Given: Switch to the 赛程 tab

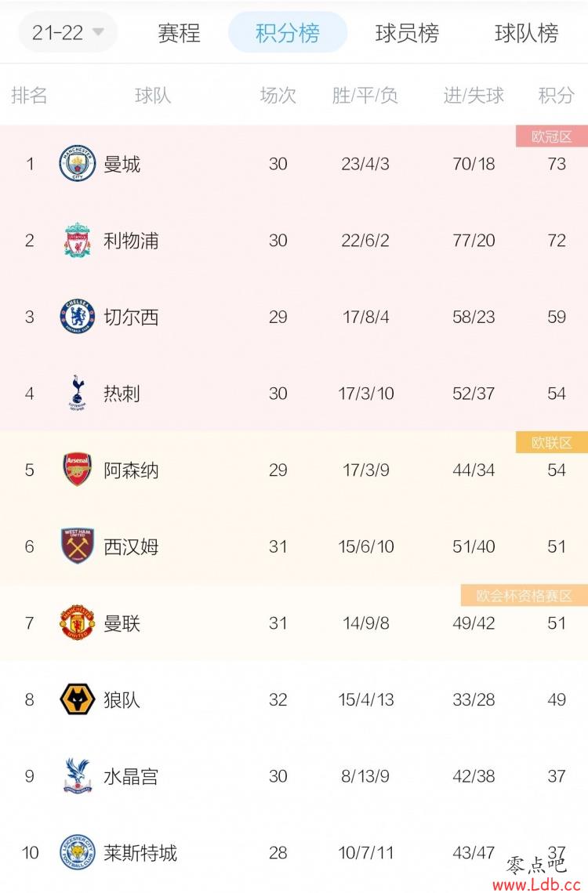Looking at the screenshot, I should point(179,33).
